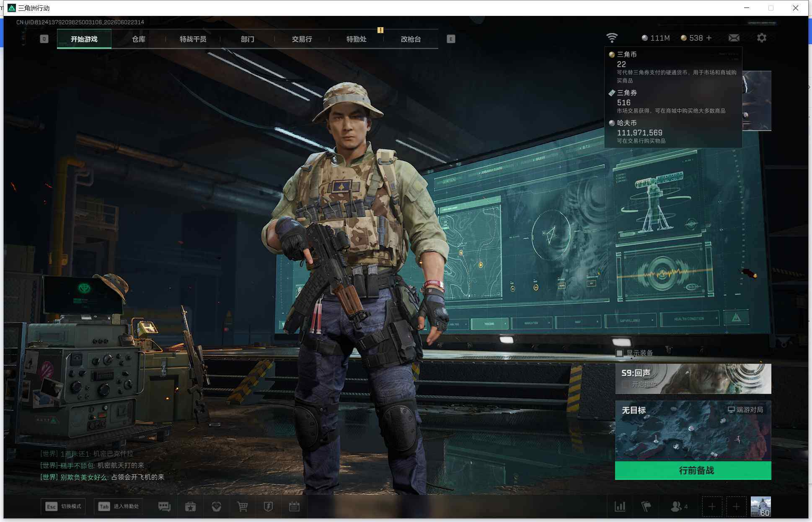Click the Esc 切换模式 button

[x=63, y=507]
